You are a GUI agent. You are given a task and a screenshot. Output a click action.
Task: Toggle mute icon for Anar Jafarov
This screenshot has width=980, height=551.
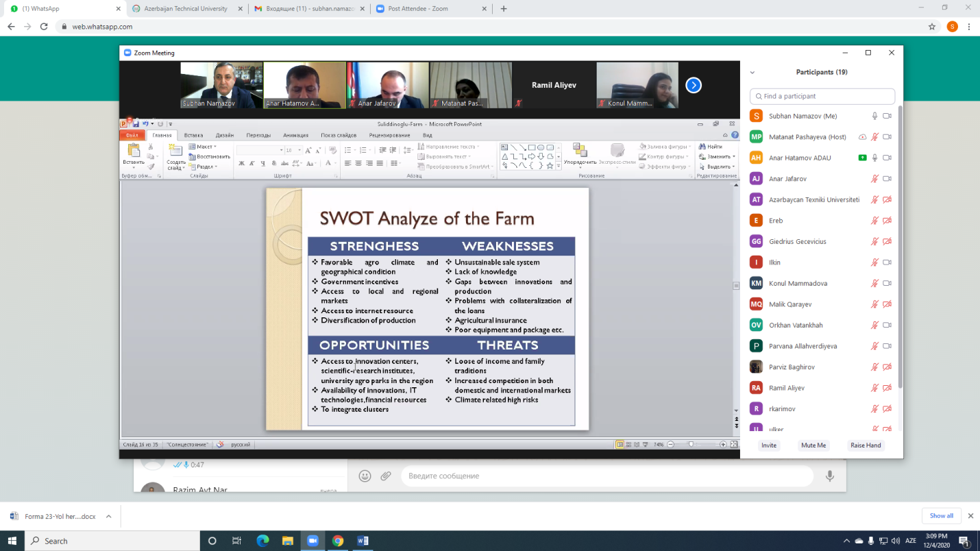pos(874,179)
